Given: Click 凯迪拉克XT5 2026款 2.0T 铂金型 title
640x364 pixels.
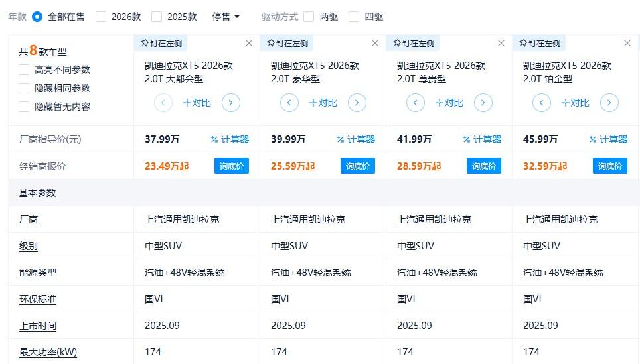Looking at the screenshot, I should click(568, 72).
